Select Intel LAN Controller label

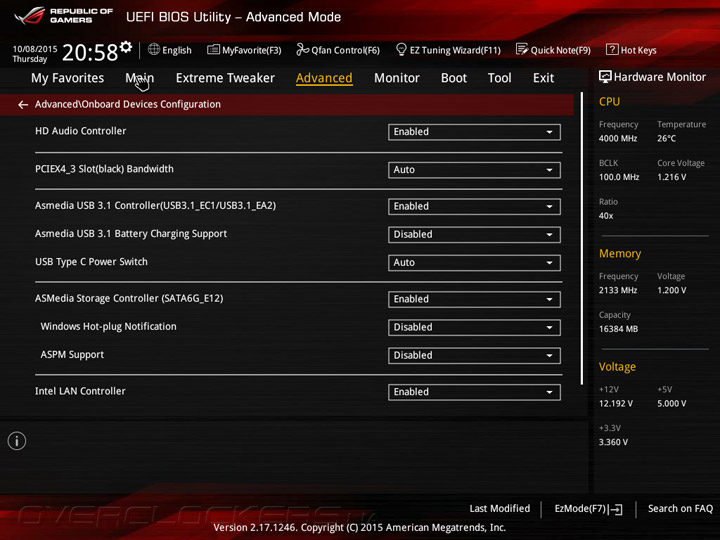(x=80, y=391)
